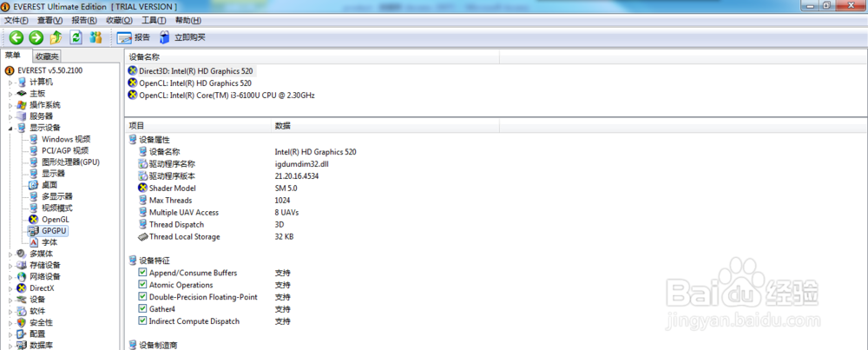The width and height of the screenshot is (868, 350).
Task: Click the Append/Consume Buffers checkbox
Action: (143, 273)
